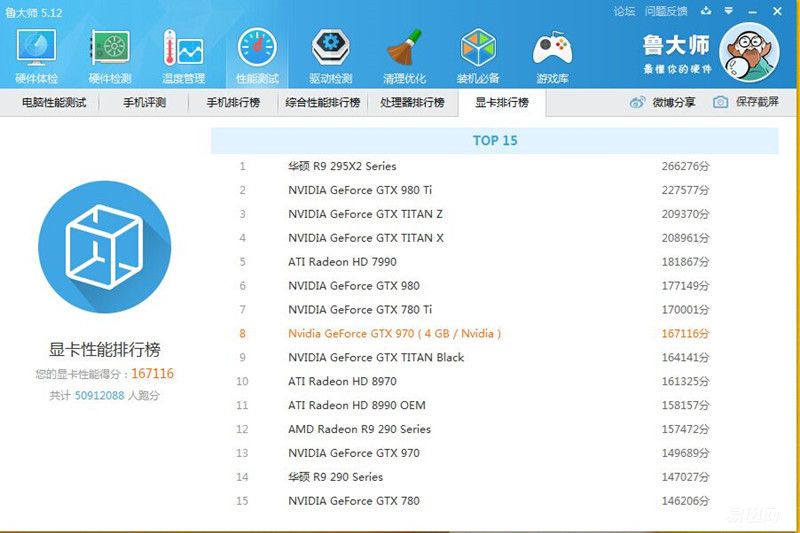
Task: Click the TOP 15 header
Action: coord(495,141)
